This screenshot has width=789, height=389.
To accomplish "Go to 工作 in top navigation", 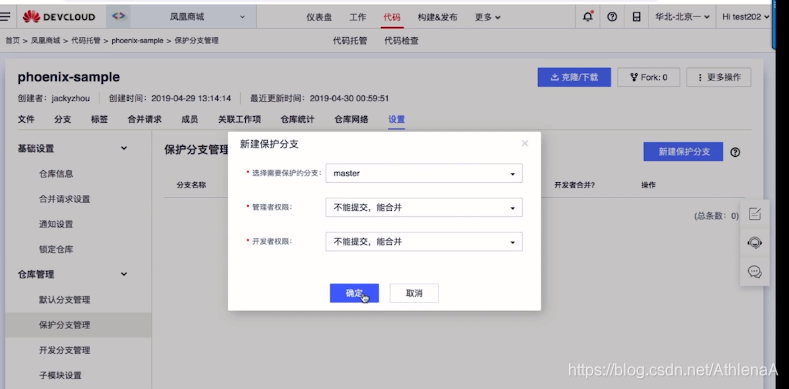I will click(x=358, y=17).
